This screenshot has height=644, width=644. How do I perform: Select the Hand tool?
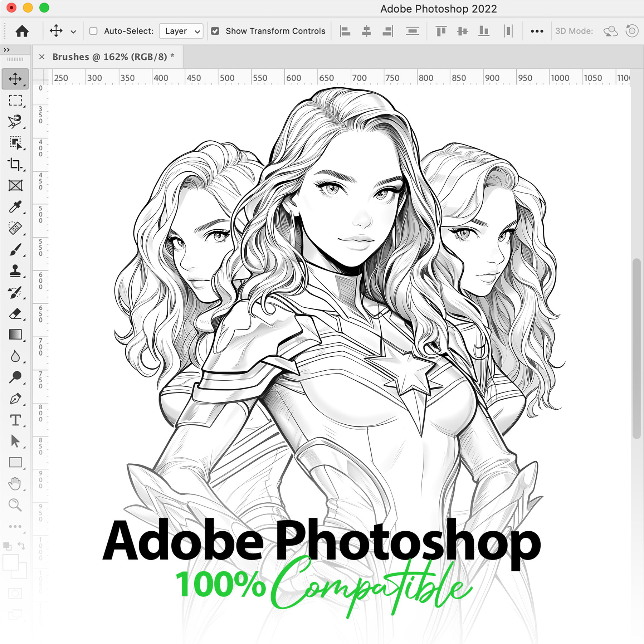pos(15,484)
